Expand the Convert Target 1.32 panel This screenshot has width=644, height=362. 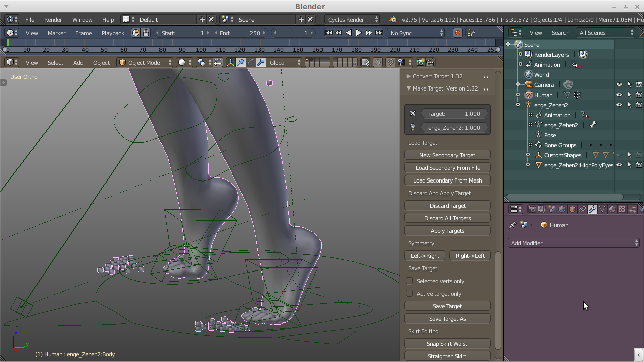pos(409,76)
